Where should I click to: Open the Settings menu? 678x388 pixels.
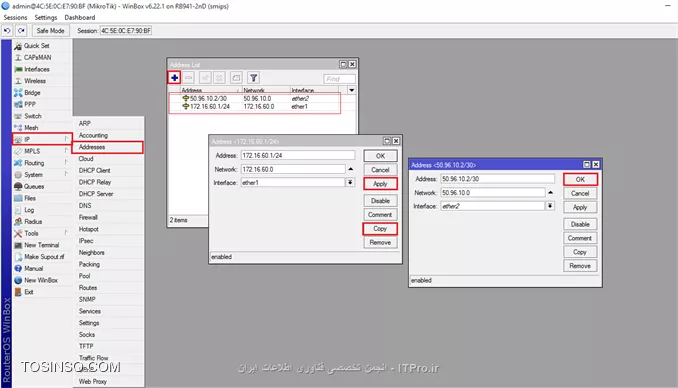(x=45, y=17)
